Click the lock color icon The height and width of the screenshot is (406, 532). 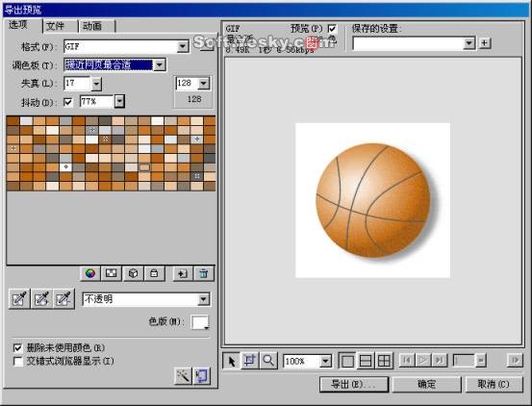coord(154,273)
